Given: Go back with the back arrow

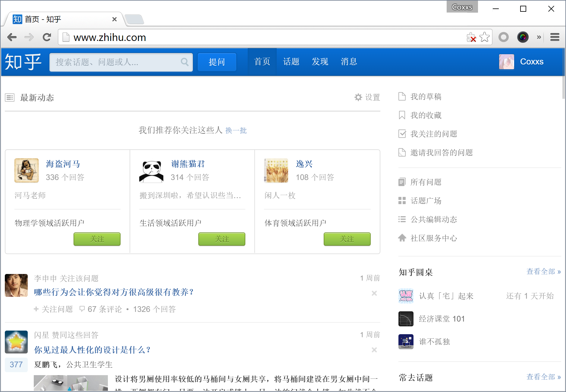Looking at the screenshot, I should (12, 37).
